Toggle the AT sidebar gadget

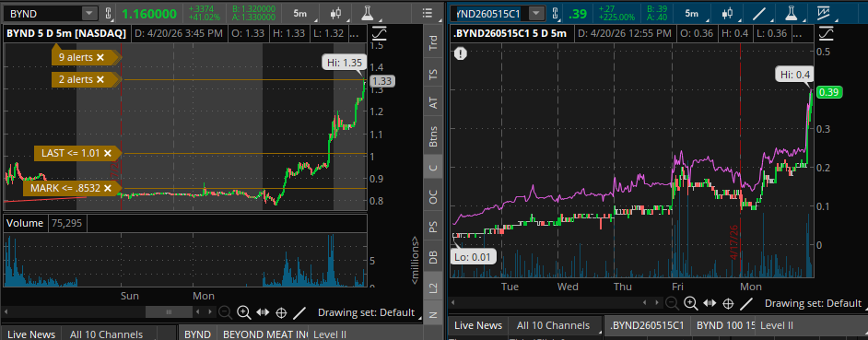click(x=433, y=102)
